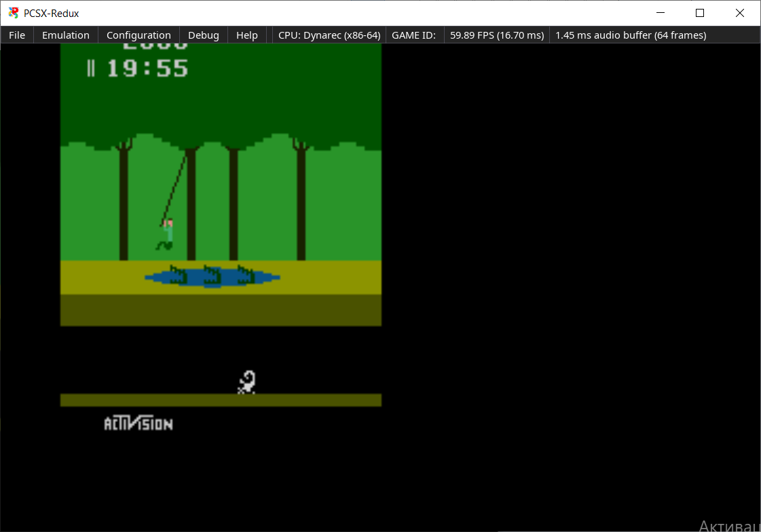Maximize the PCSX-Redux window
Image resolution: width=761 pixels, height=532 pixels.
click(699, 13)
